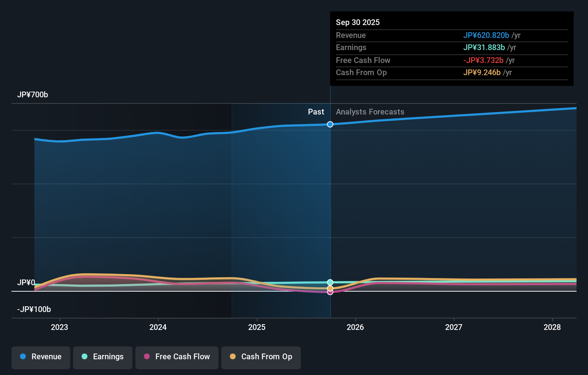The width and height of the screenshot is (588, 375).
Task: Toggle the Free Cash Flow series off
Action: click(177, 357)
